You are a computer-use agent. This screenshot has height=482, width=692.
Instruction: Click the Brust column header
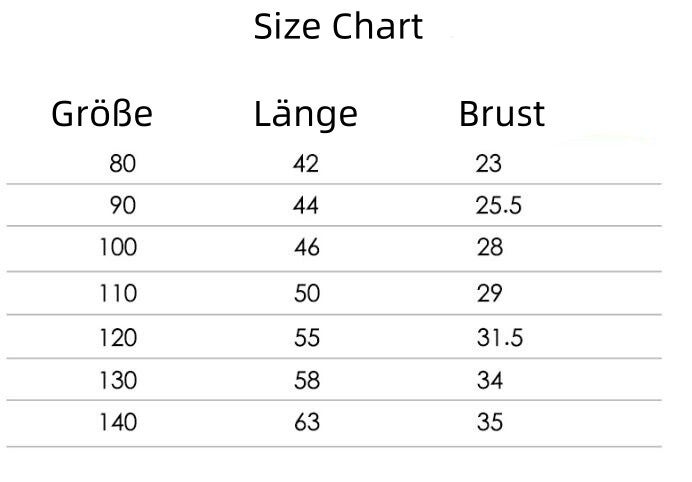pos(502,115)
